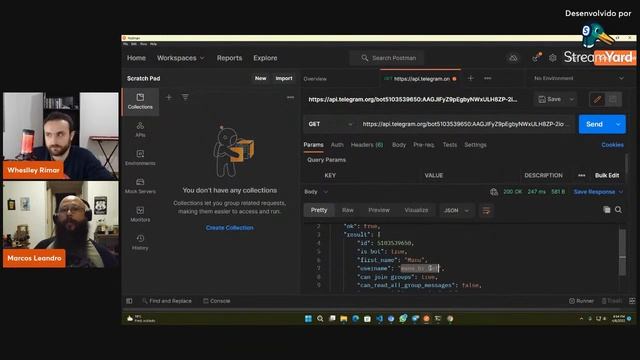Open the Collections sidebar panel
640x360 pixels.
coord(140,101)
